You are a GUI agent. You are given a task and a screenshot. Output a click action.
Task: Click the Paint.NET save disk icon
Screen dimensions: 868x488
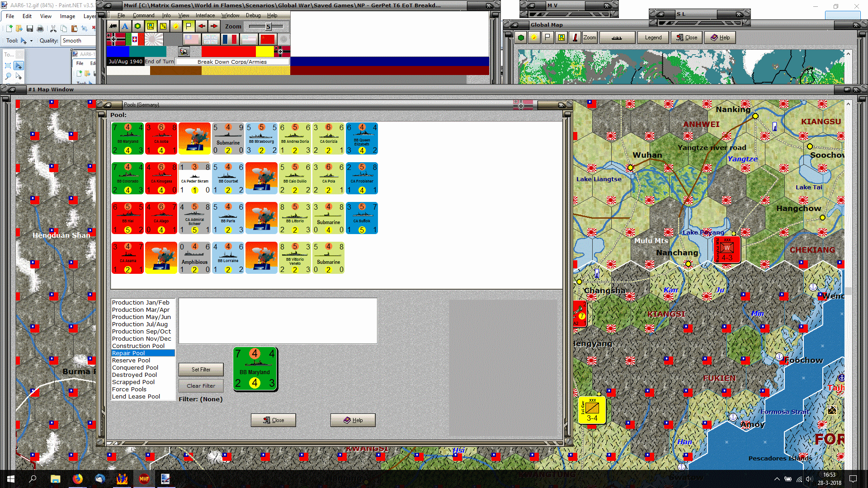pyautogui.click(x=29, y=28)
